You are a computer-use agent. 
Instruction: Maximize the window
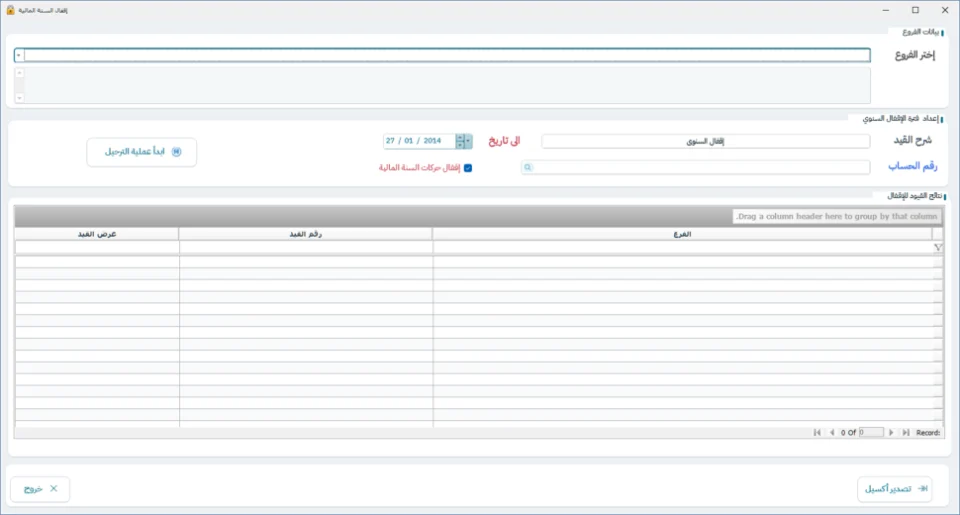[x=915, y=10]
